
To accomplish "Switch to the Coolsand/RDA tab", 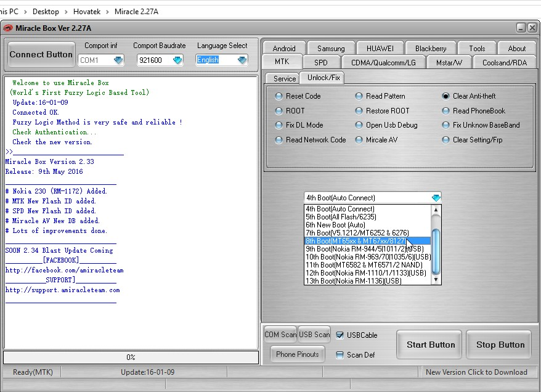I will (x=505, y=62).
